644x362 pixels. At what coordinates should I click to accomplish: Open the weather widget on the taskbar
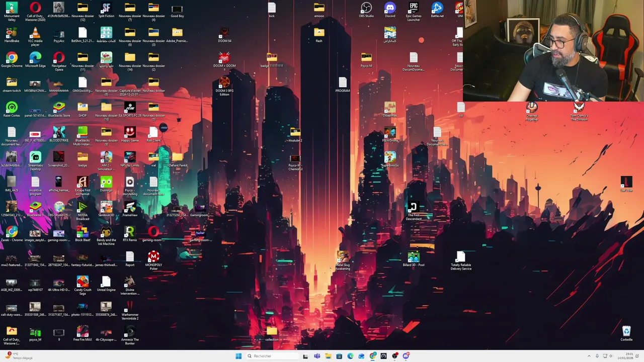[18, 356]
